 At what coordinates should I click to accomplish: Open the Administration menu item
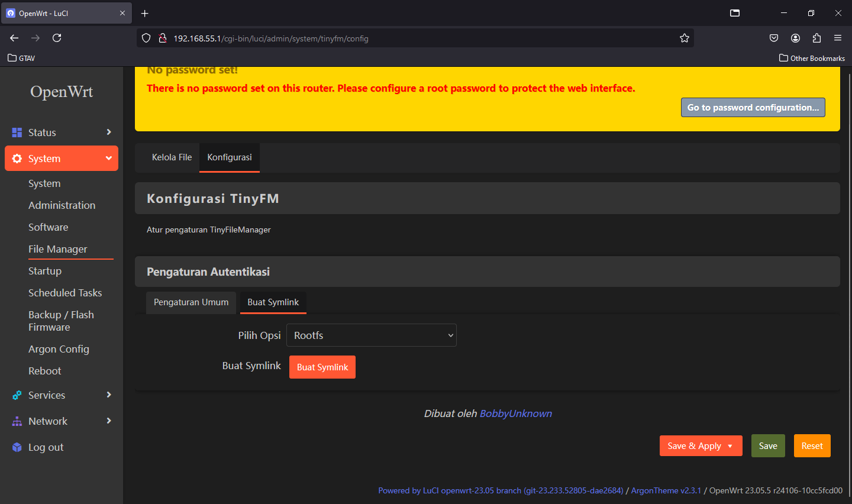(x=62, y=205)
